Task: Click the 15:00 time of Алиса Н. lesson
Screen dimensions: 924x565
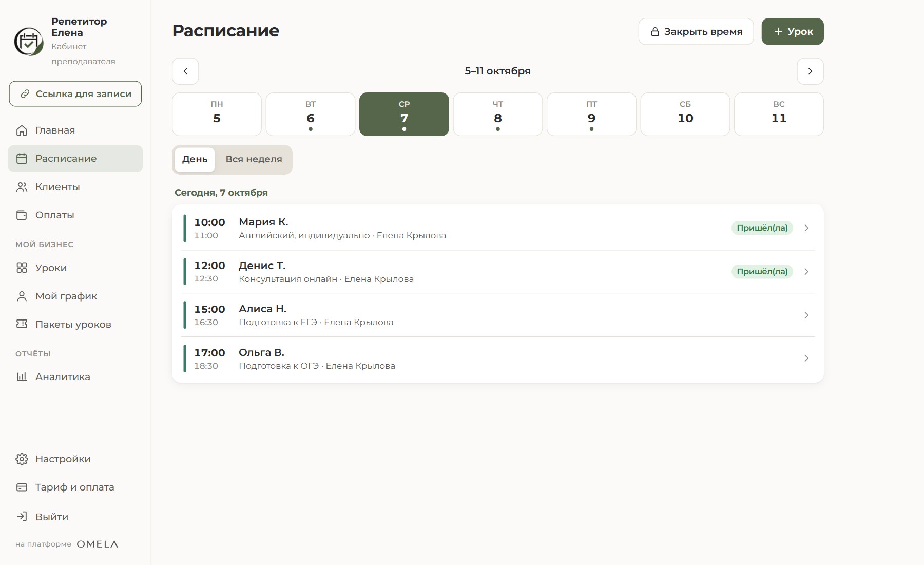Action: click(209, 310)
